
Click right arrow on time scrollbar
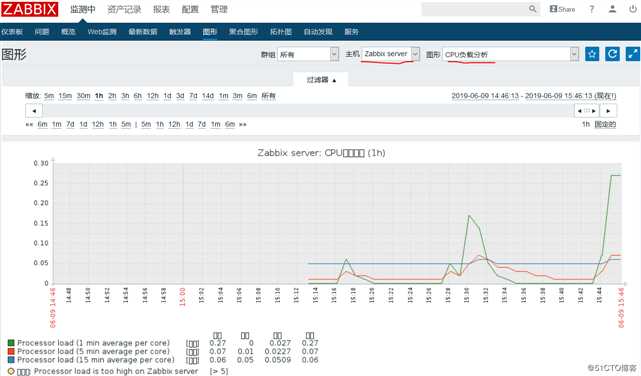click(608, 111)
